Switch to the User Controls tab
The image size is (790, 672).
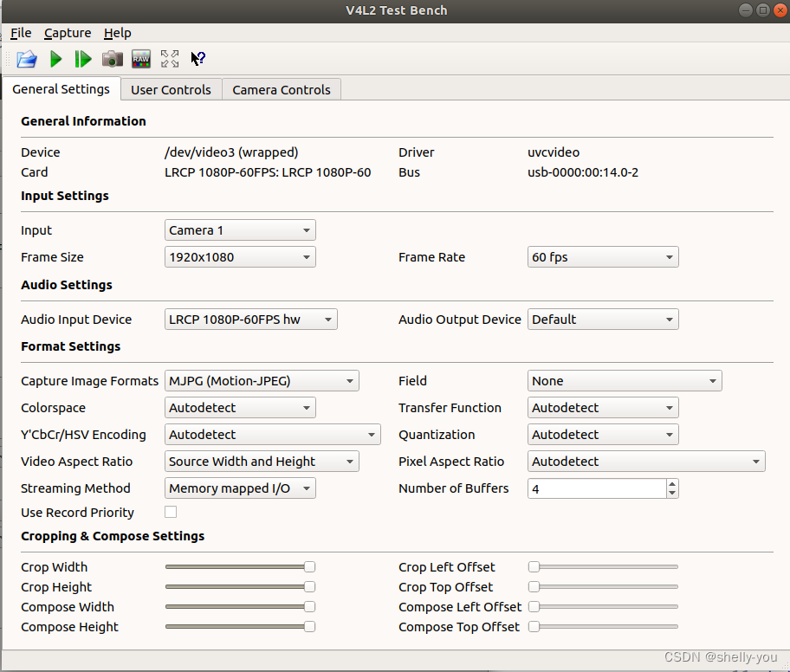pyautogui.click(x=171, y=89)
